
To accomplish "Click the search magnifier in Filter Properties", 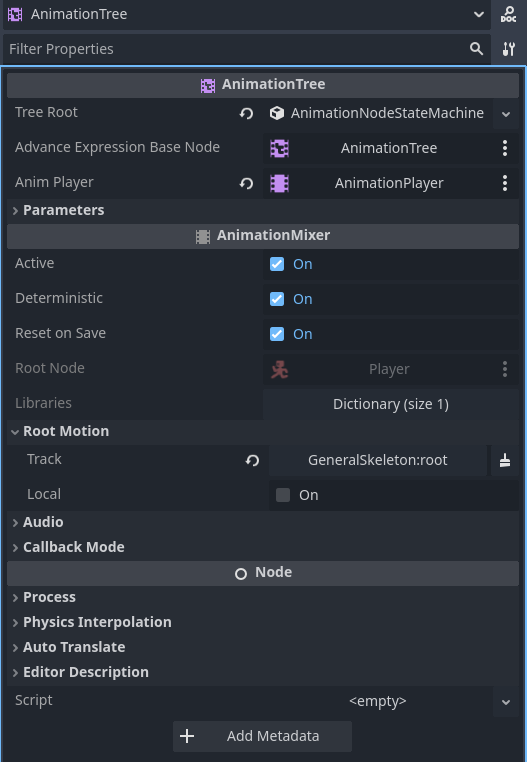I will [x=476, y=49].
